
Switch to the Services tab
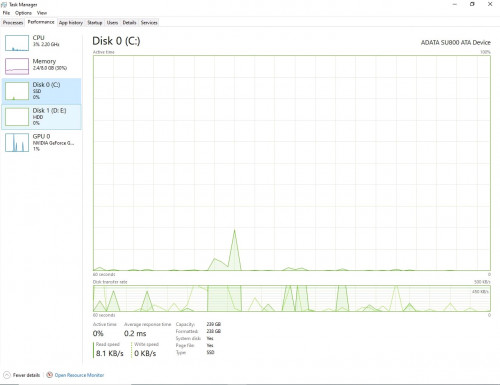click(x=149, y=23)
